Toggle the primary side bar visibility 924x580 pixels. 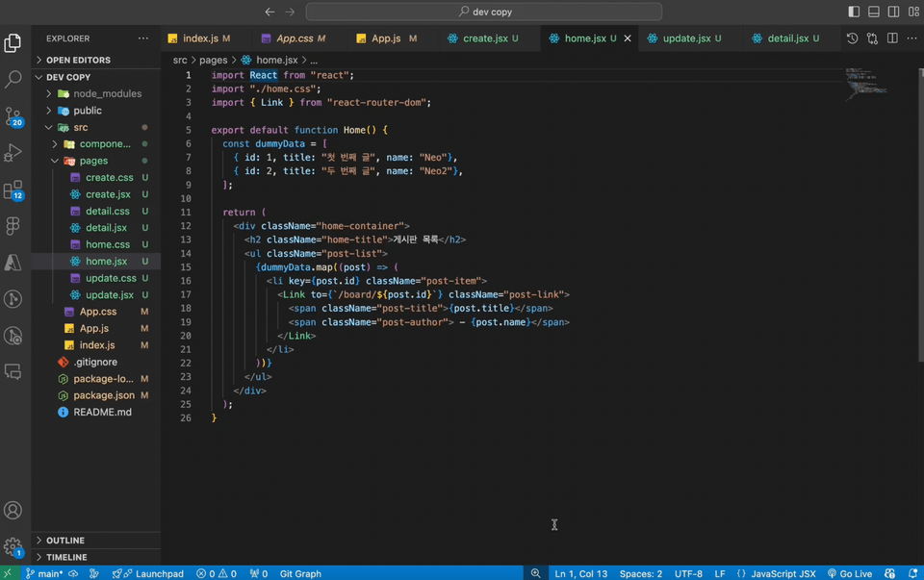[x=854, y=12]
